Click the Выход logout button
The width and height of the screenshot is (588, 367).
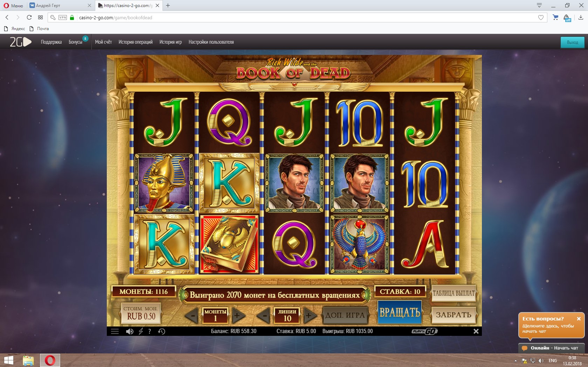572,42
